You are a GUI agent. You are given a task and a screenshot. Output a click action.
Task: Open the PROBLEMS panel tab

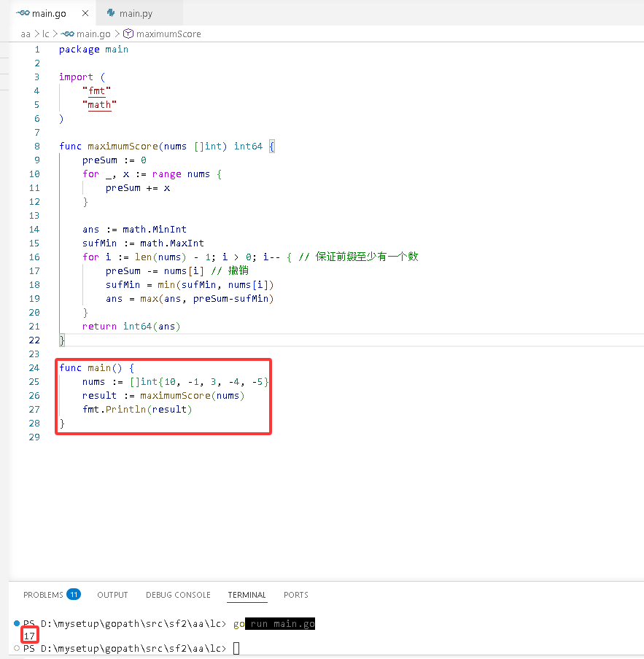click(43, 595)
